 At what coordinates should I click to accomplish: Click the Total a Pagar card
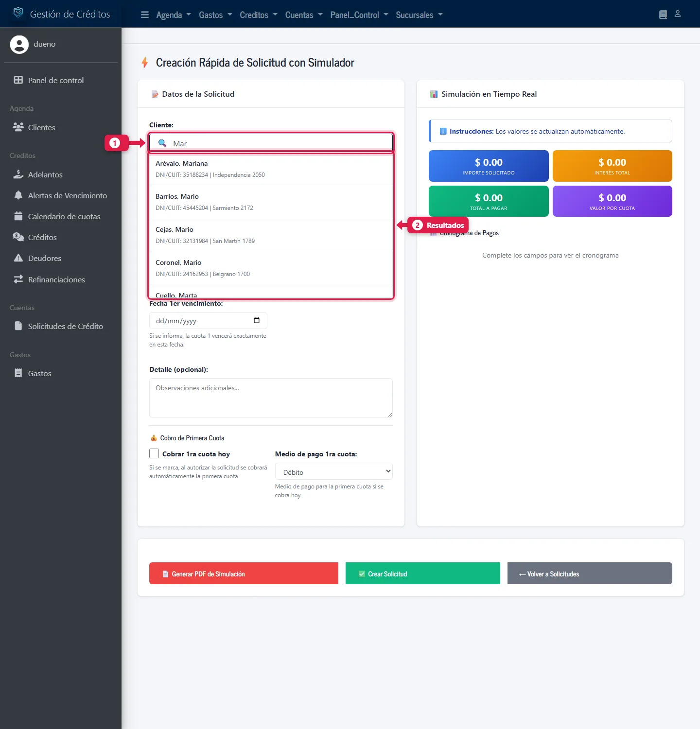(x=489, y=201)
